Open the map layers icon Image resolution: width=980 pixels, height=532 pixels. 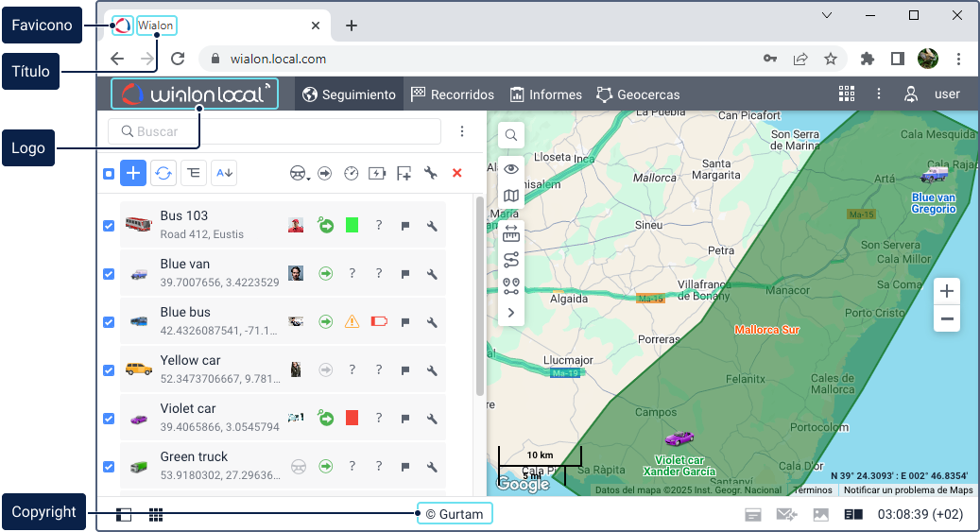tap(511, 197)
